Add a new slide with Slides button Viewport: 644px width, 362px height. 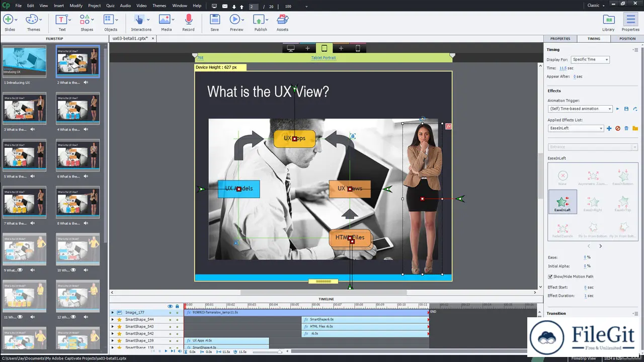(x=9, y=20)
